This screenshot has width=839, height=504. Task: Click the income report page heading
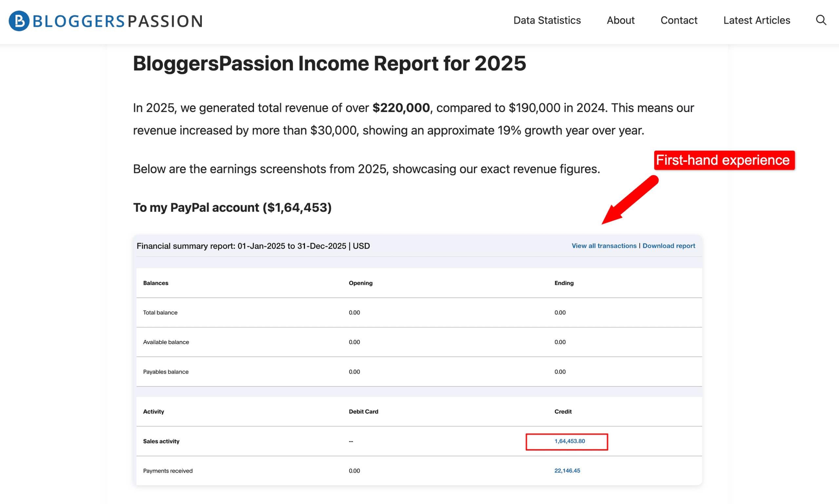[329, 63]
